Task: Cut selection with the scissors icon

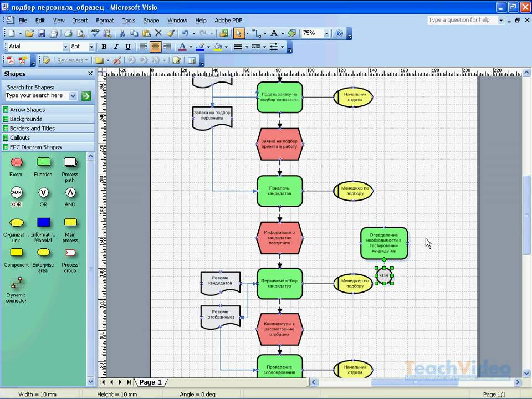Action: [x=122, y=33]
